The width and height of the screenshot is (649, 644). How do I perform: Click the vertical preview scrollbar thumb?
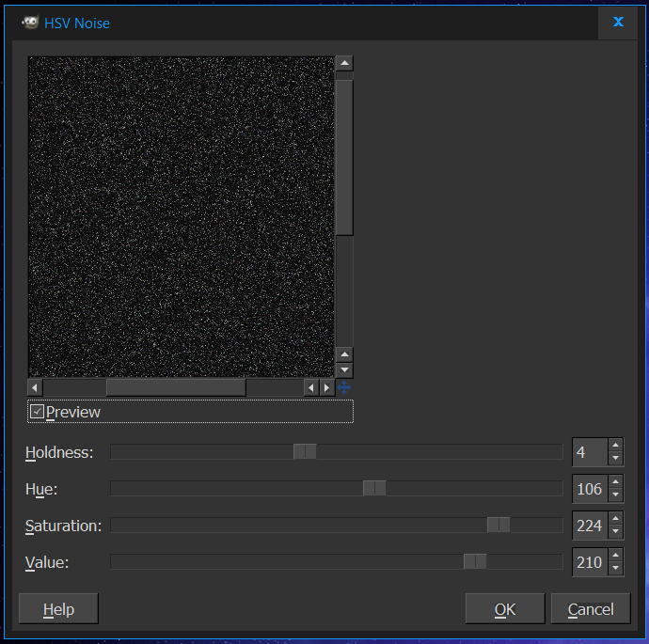(344, 158)
